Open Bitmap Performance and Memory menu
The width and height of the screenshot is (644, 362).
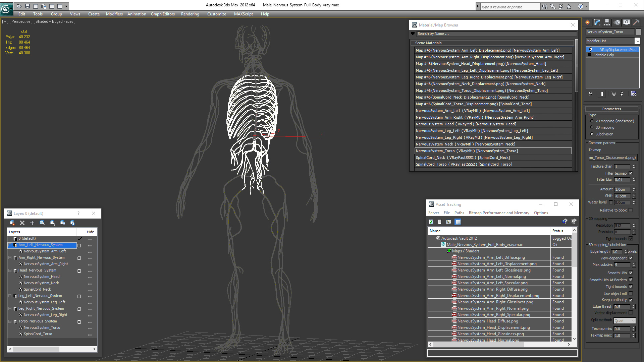[499, 213]
